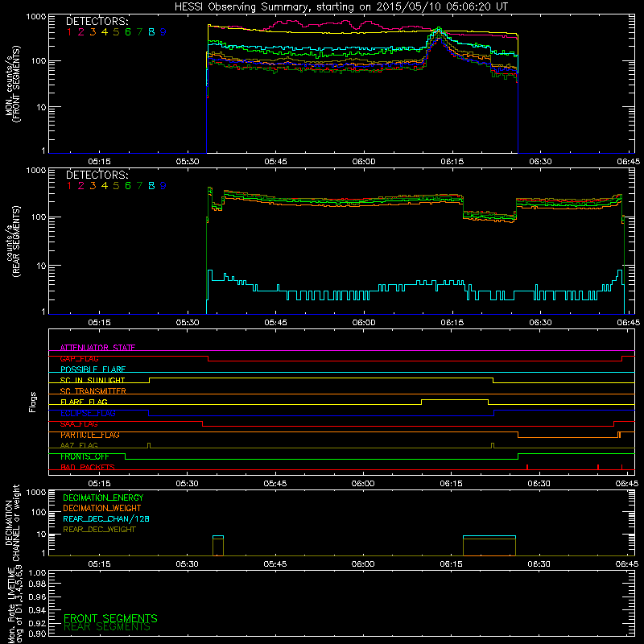Click the REAR_DEC_CHAN/128 legend entry

(106, 518)
